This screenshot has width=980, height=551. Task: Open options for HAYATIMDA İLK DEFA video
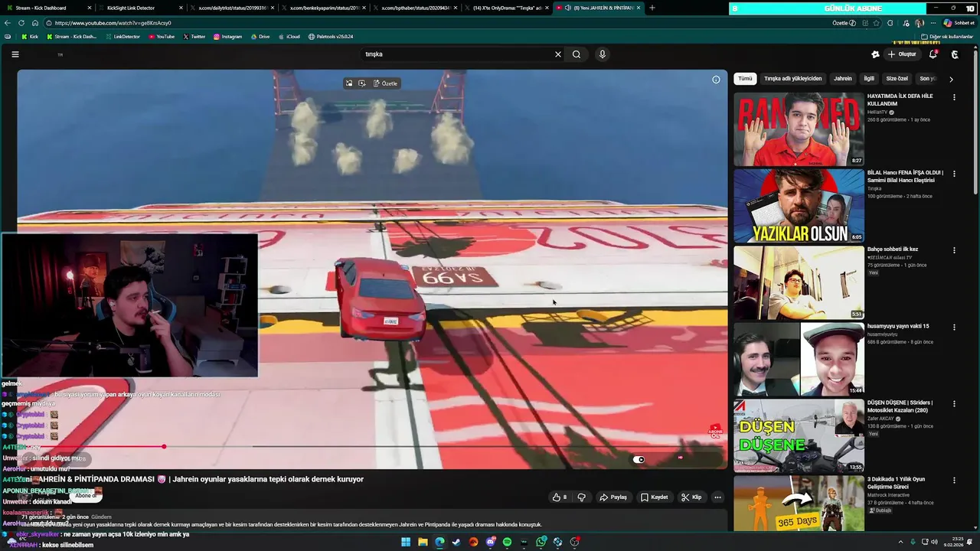pyautogui.click(x=954, y=97)
